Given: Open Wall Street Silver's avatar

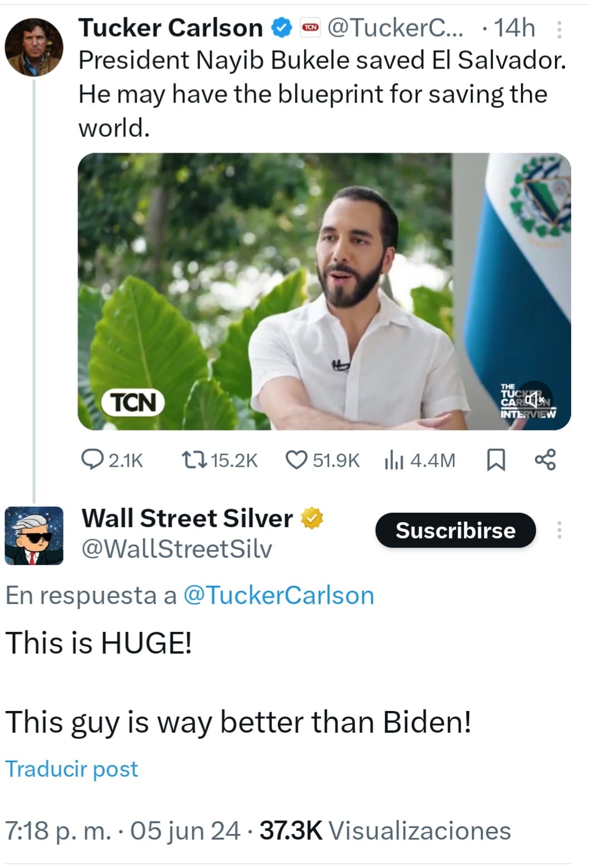Looking at the screenshot, I should pos(34,536).
